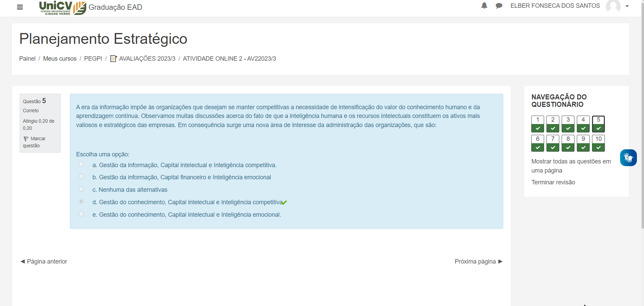Click 'Terminar revisão' link
The height and width of the screenshot is (306, 644).
click(x=553, y=182)
